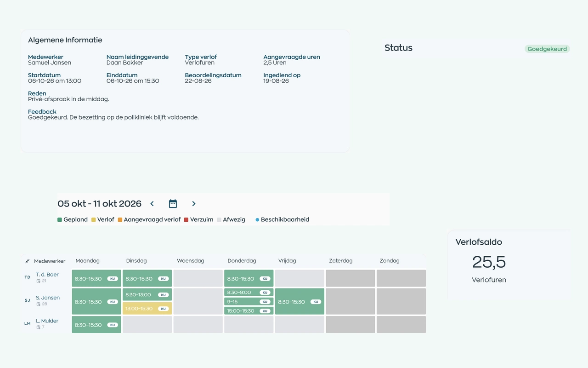The width and height of the screenshot is (588, 368).
Task: Click the Verlofsaldo value 25,5
Action: (x=489, y=262)
